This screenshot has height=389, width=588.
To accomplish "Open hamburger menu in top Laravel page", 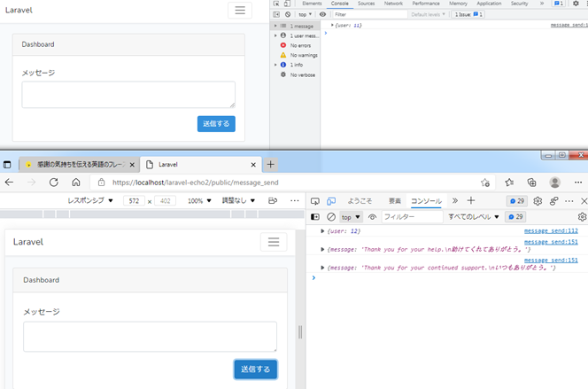I will [240, 10].
